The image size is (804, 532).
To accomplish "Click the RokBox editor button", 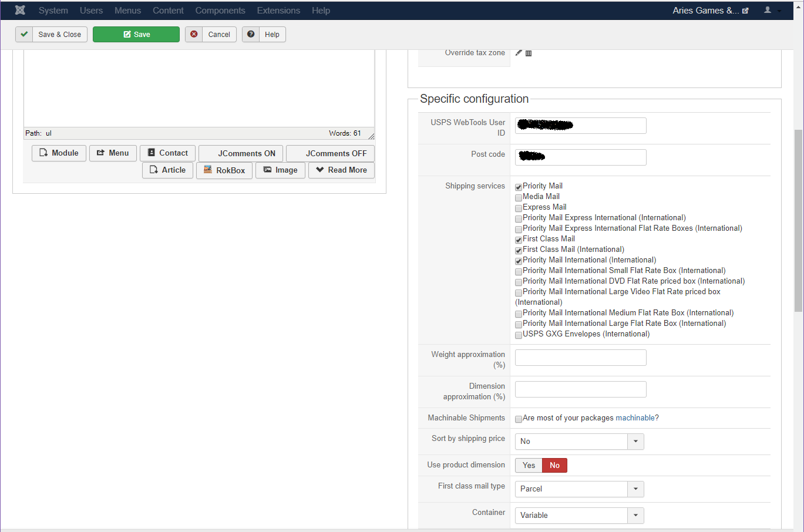I will (224, 170).
